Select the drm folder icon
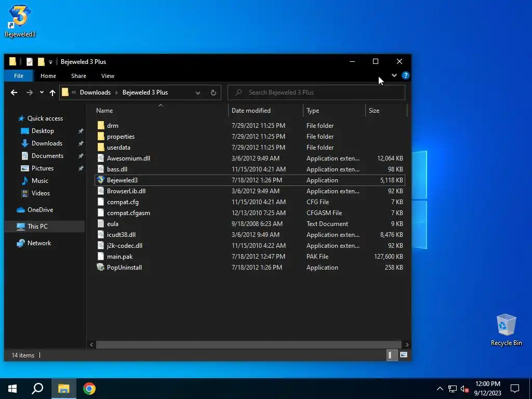 101,126
